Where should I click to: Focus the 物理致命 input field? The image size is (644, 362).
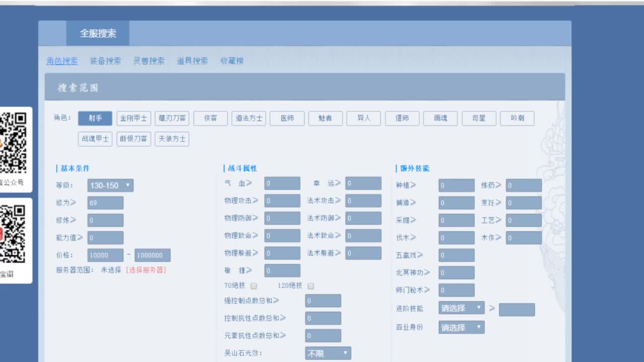tap(282, 235)
